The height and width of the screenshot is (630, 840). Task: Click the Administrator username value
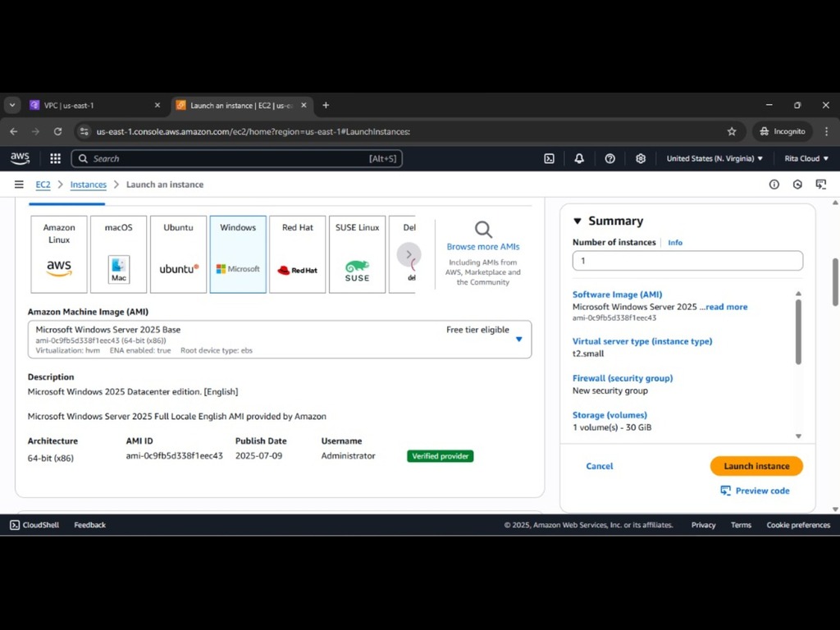click(x=348, y=456)
